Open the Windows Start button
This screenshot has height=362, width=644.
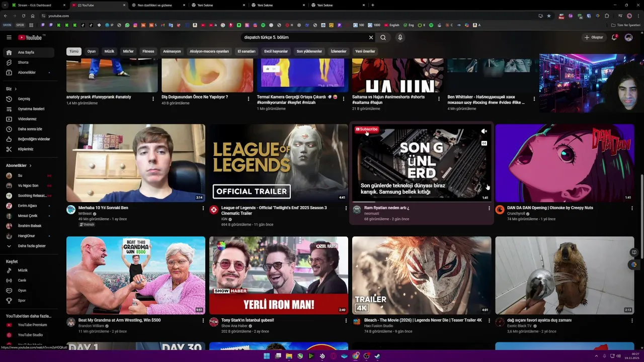click(x=267, y=356)
